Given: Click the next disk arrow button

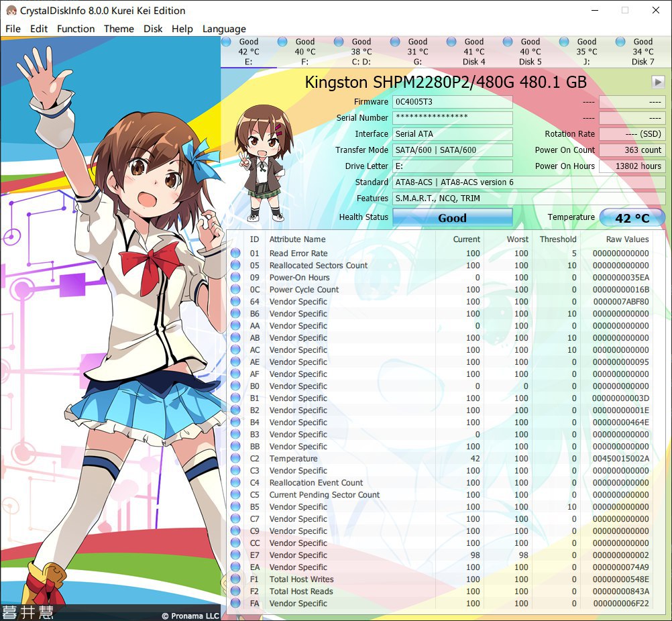Looking at the screenshot, I should point(658,82).
